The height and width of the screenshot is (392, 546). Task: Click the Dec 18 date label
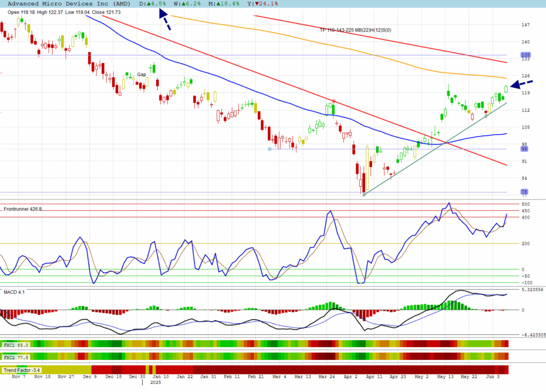[114, 377]
